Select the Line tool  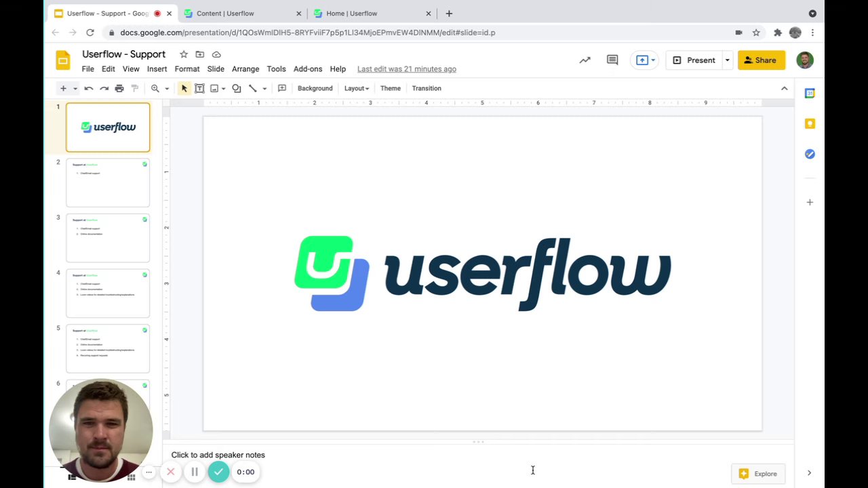click(252, 88)
